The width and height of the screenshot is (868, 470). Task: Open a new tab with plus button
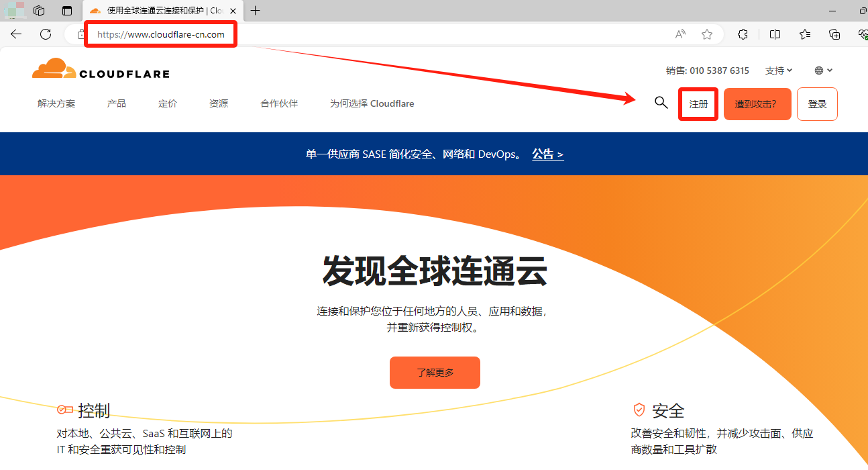coord(255,11)
